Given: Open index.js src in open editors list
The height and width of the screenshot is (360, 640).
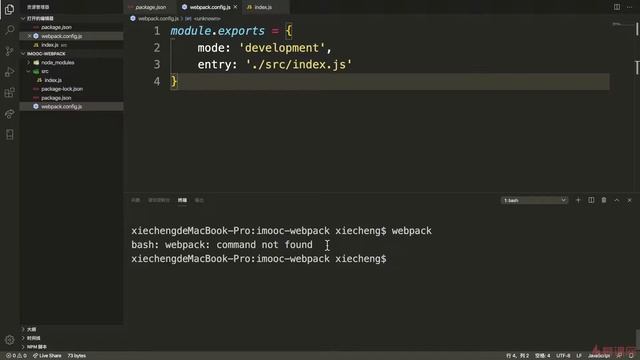Looking at the screenshot, I should click(x=71, y=45).
